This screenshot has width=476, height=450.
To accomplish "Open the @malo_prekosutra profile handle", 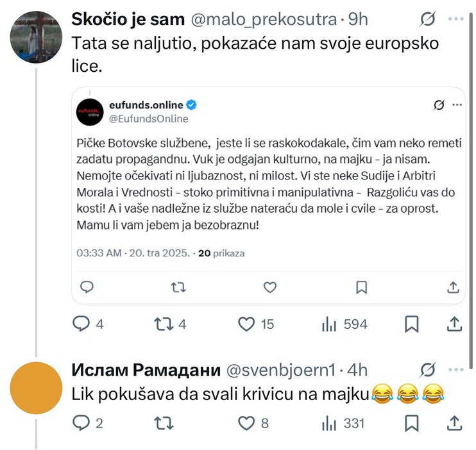I will tap(263, 20).
